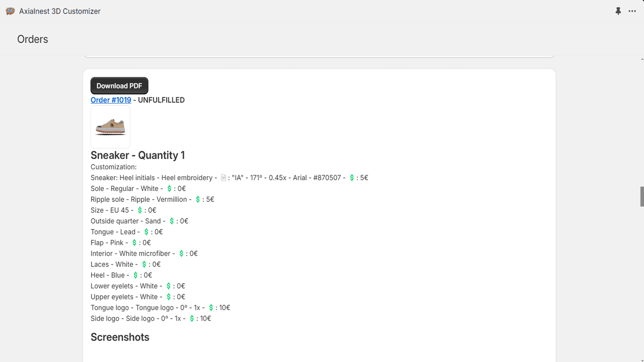644x362 pixels.
Task: Click the dollar icon on Outside quarter row
Action: click(x=172, y=221)
